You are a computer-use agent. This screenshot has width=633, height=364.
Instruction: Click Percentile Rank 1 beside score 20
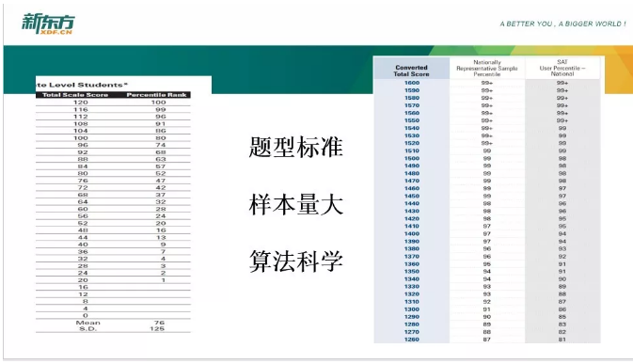163,280
